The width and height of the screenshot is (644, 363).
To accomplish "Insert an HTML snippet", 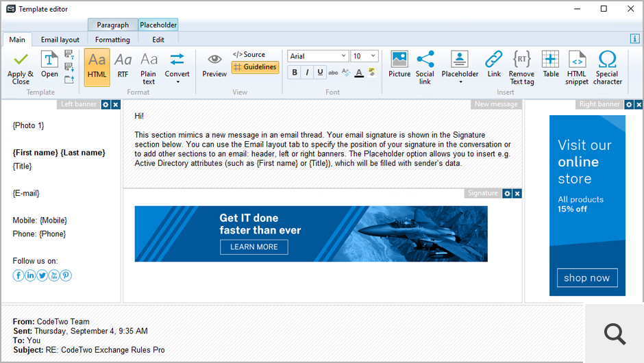I will 577,68.
